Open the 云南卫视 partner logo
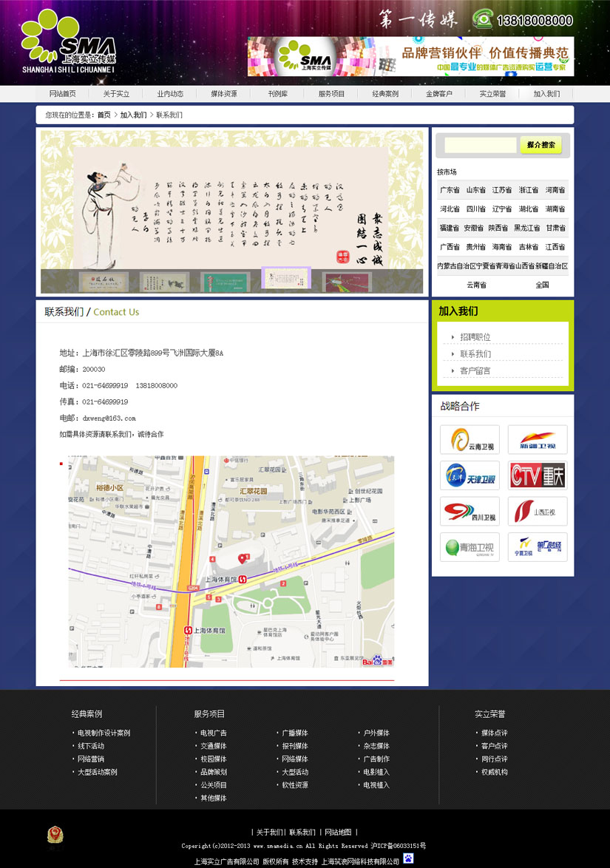The height and width of the screenshot is (868, 610). point(470,439)
